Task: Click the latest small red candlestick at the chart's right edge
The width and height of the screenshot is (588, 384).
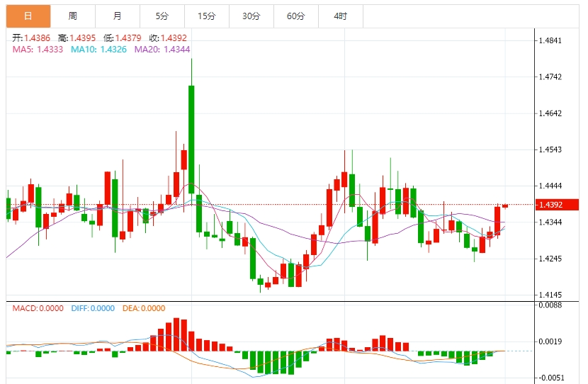Action: [x=504, y=206]
